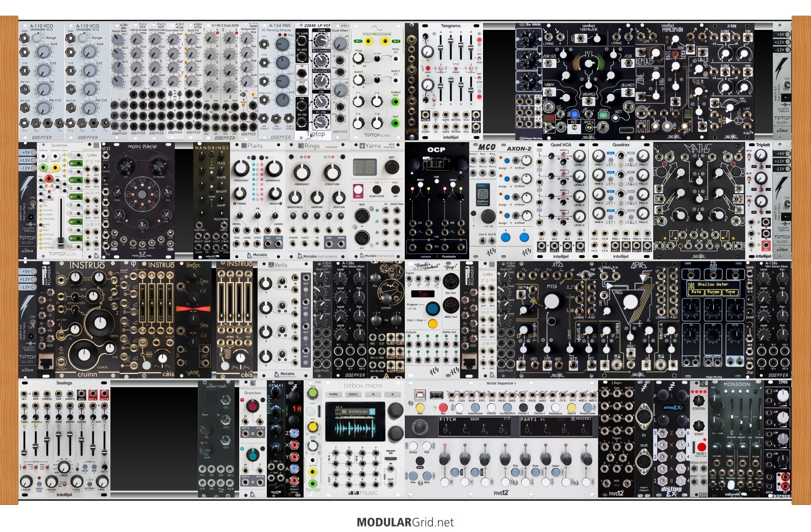Screen dimensions: 811x532
Task: Click the Part button on Vector Sequencer
Action: coord(427,446)
